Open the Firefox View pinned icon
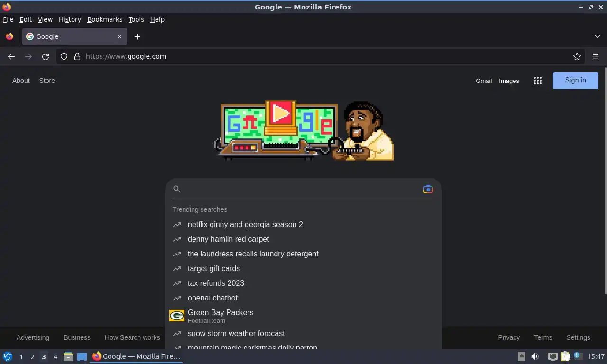This screenshot has width=607, height=364. pyautogui.click(x=9, y=36)
